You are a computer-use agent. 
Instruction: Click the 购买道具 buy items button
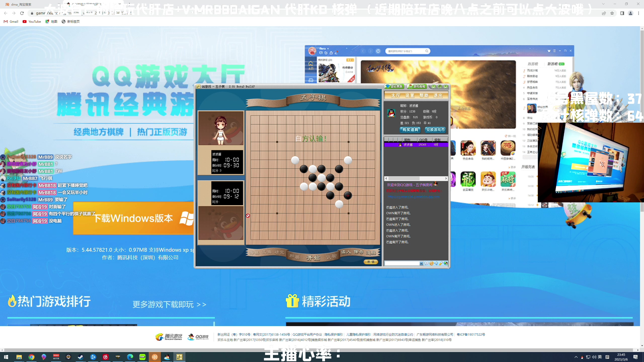click(x=410, y=130)
